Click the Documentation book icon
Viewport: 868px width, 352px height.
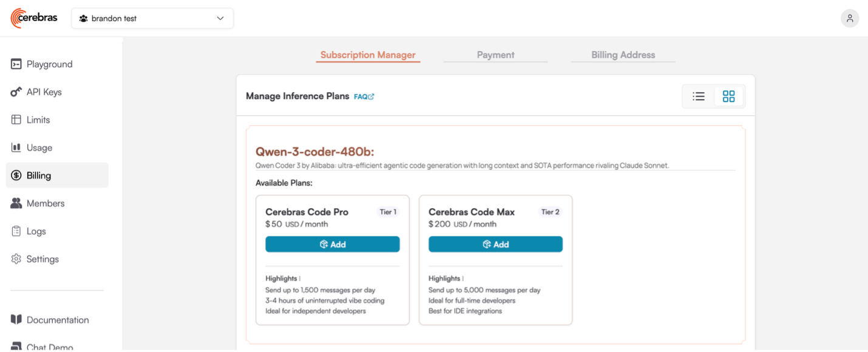pyautogui.click(x=16, y=320)
